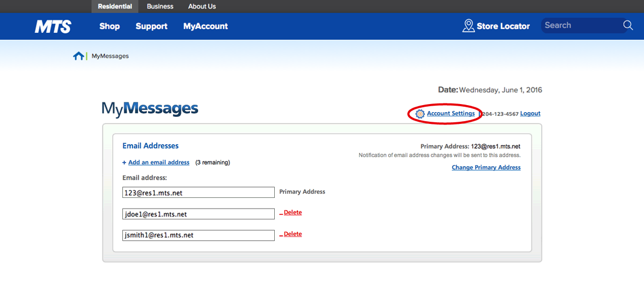Switch to the Business tab
Image resolution: width=644 pixels, height=288 pixels.
(x=160, y=6)
